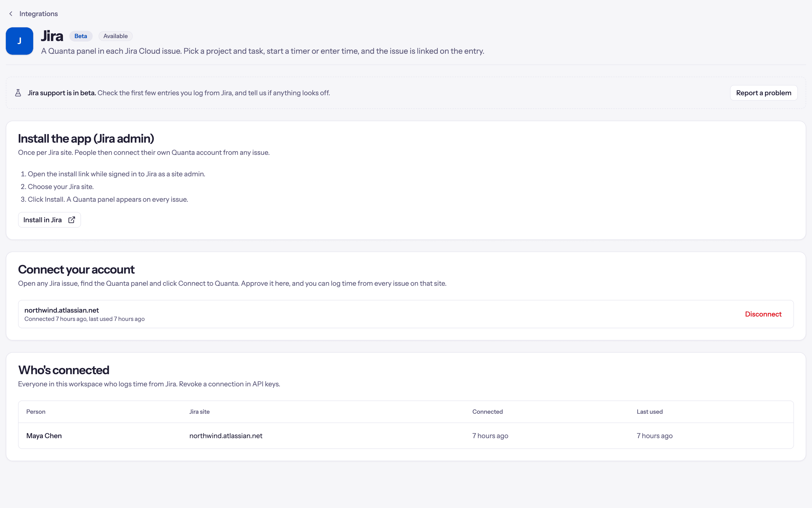Click 'Connected 7 hours ago, last used 7 hours ago'
Screen dimensions: 812x508
point(85,319)
